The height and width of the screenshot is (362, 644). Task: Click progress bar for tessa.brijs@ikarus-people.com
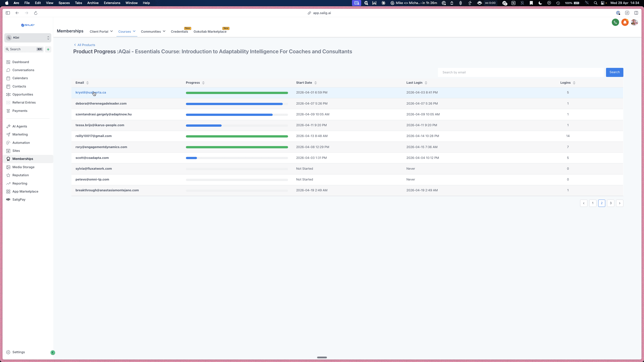[x=237, y=125]
